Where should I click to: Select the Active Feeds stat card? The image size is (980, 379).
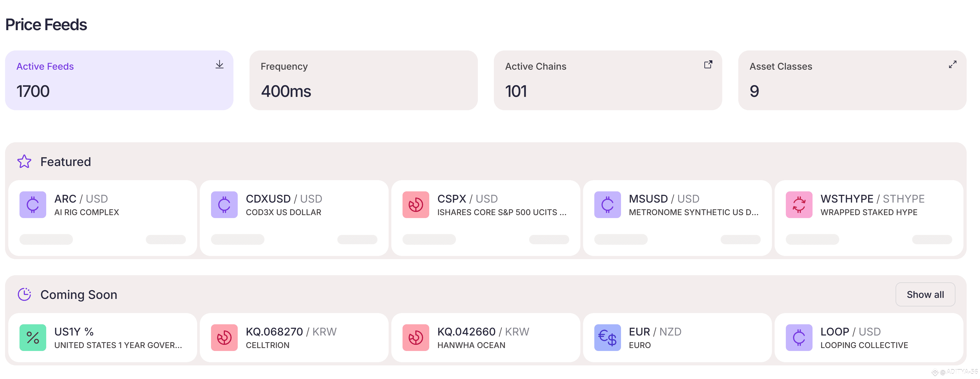click(119, 81)
